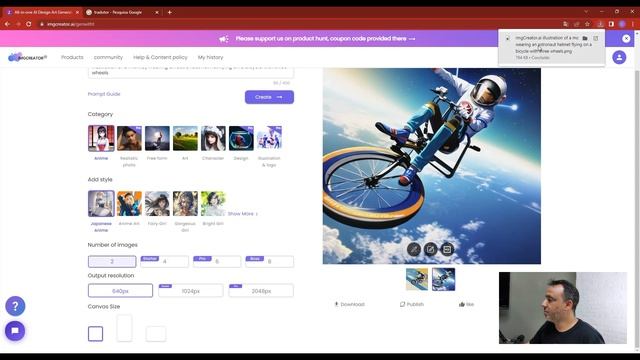Open Help & Content policy
640x360 pixels.
160,58
